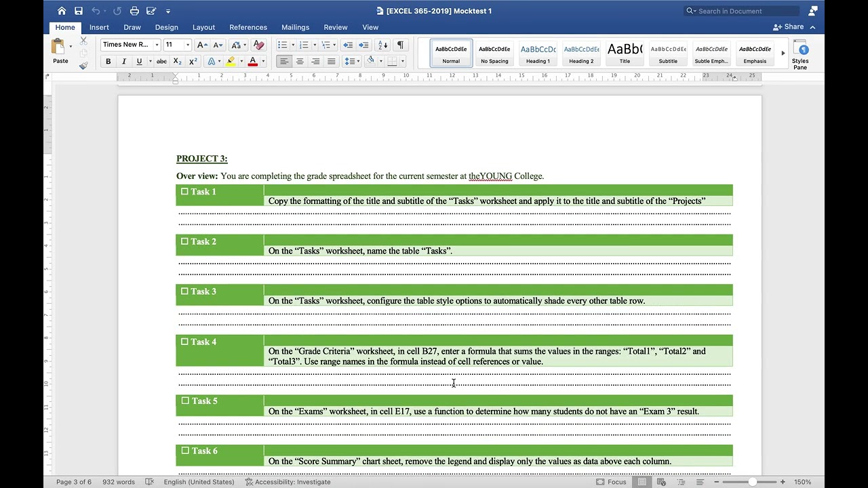The height and width of the screenshot is (488, 868).
Task: Open the font size dropdown
Action: click(x=188, y=45)
